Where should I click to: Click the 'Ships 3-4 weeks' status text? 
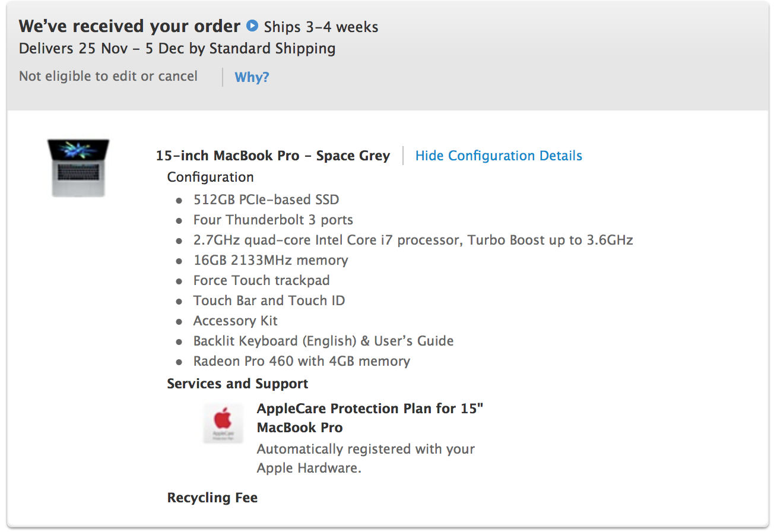coord(321,27)
